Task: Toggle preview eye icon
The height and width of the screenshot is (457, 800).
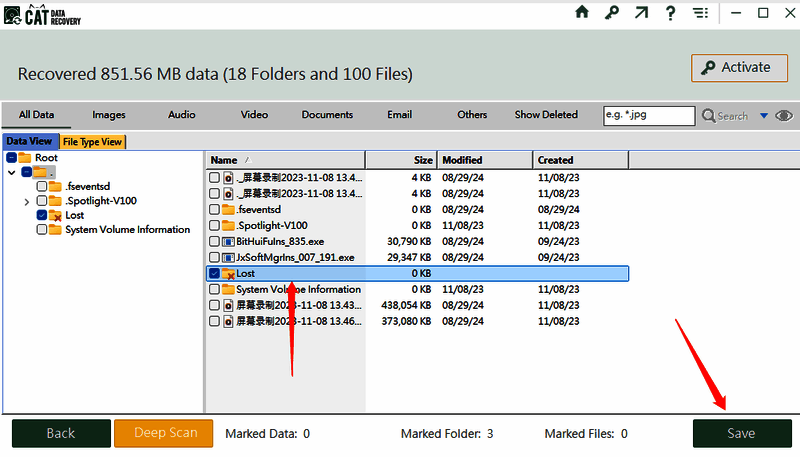Action: point(784,116)
